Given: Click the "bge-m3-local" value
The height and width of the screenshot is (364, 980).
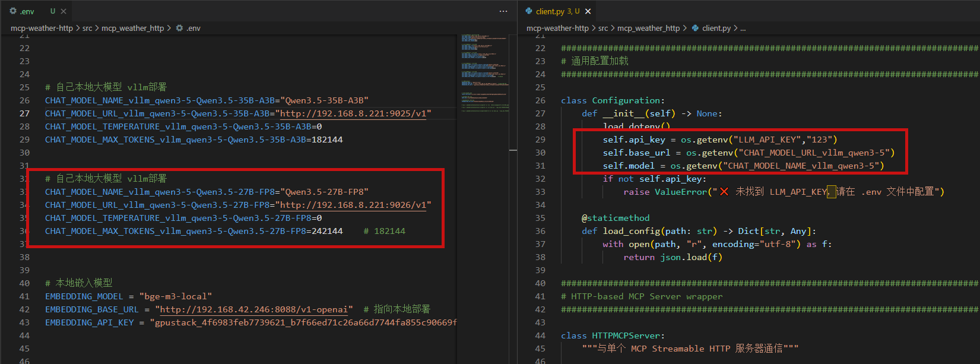Looking at the screenshot, I should point(175,296).
